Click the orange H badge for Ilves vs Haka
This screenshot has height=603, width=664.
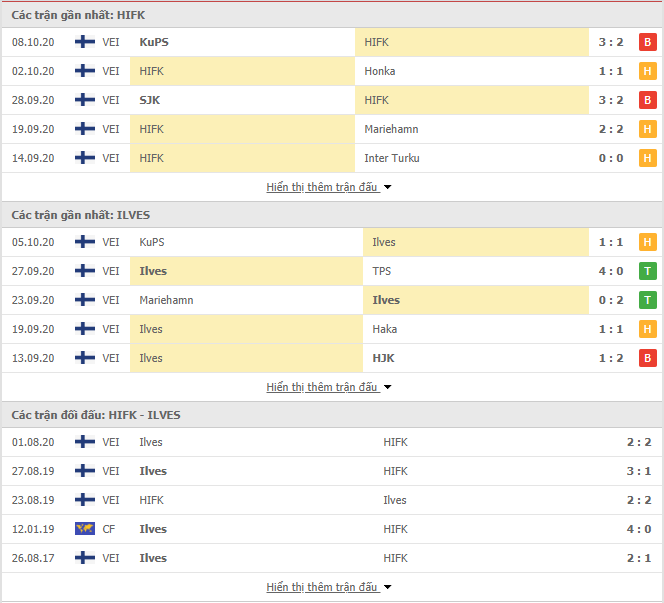(647, 329)
